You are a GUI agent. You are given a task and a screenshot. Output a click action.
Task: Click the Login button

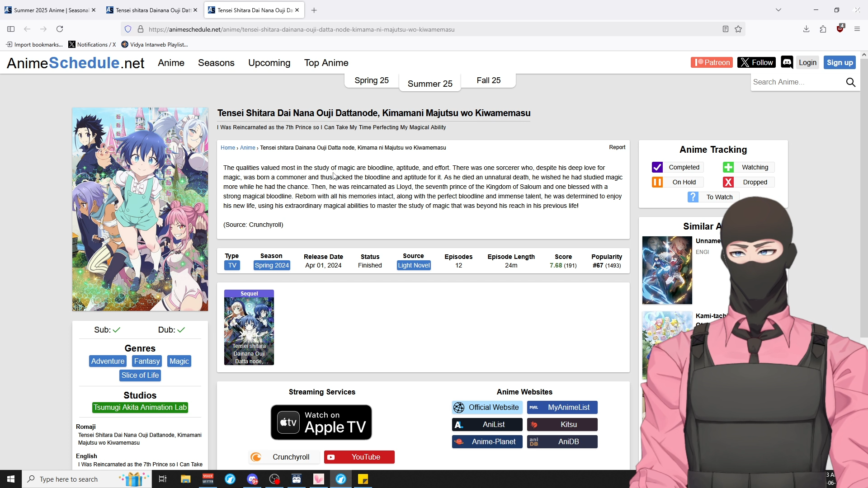[x=807, y=62]
